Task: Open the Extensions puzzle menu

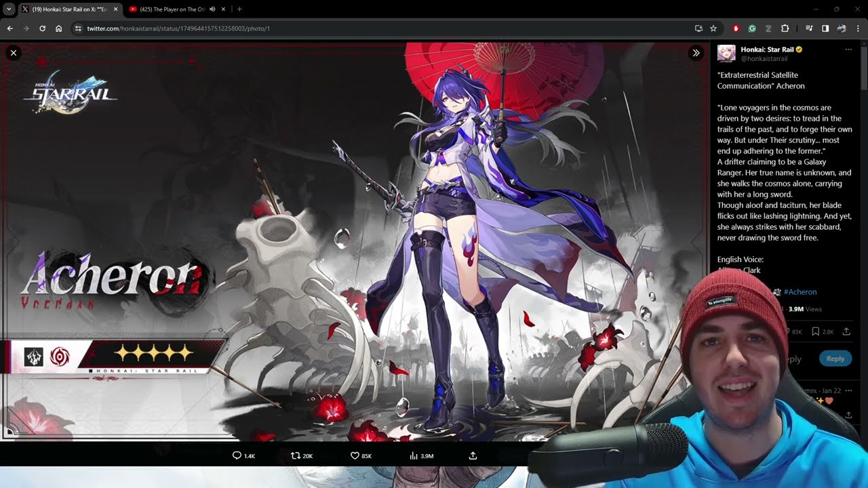Action: [x=785, y=28]
